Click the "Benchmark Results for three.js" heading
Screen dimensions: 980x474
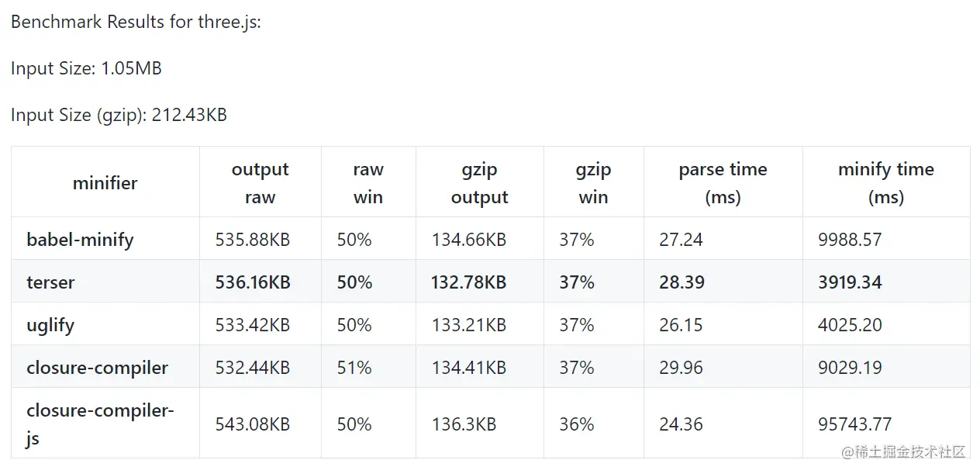click(x=136, y=22)
